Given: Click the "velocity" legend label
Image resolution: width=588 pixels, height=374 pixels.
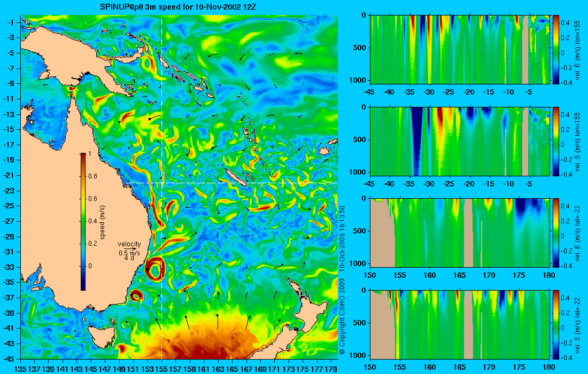Looking at the screenshot, I should (x=129, y=244).
